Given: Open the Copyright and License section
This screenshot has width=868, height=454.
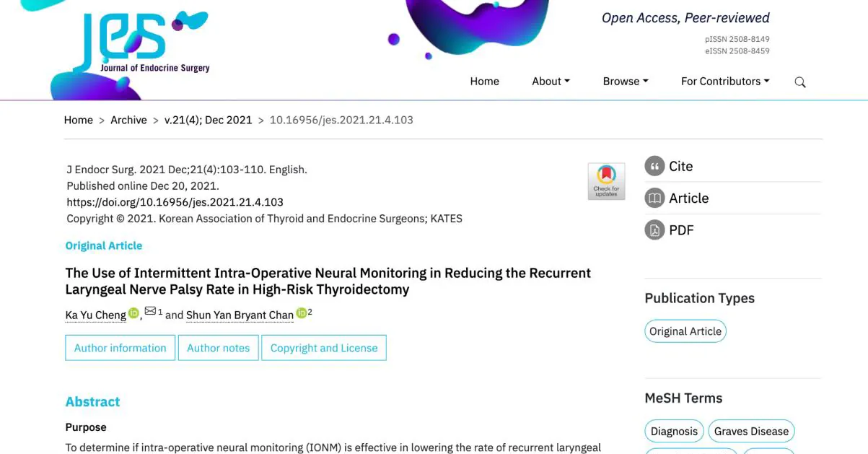Looking at the screenshot, I should [324, 348].
